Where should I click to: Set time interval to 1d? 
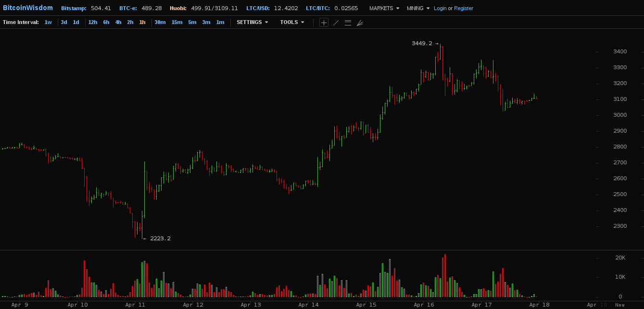76,22
